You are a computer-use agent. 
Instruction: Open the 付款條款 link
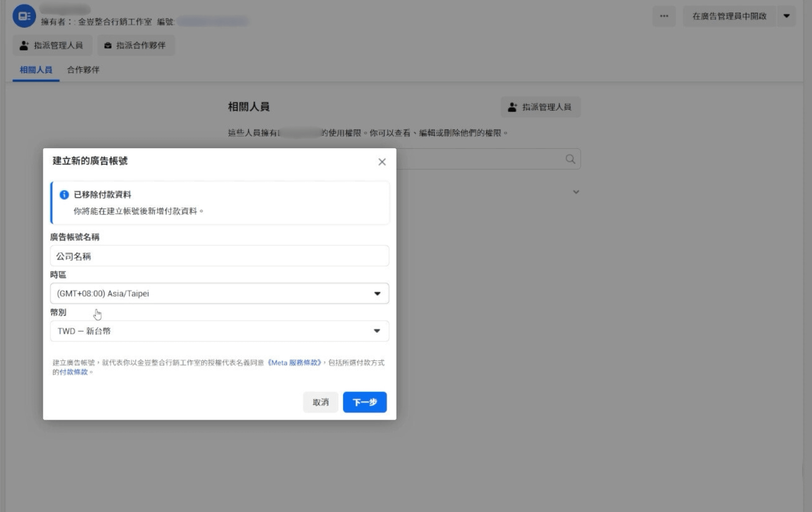coord(74,372)
